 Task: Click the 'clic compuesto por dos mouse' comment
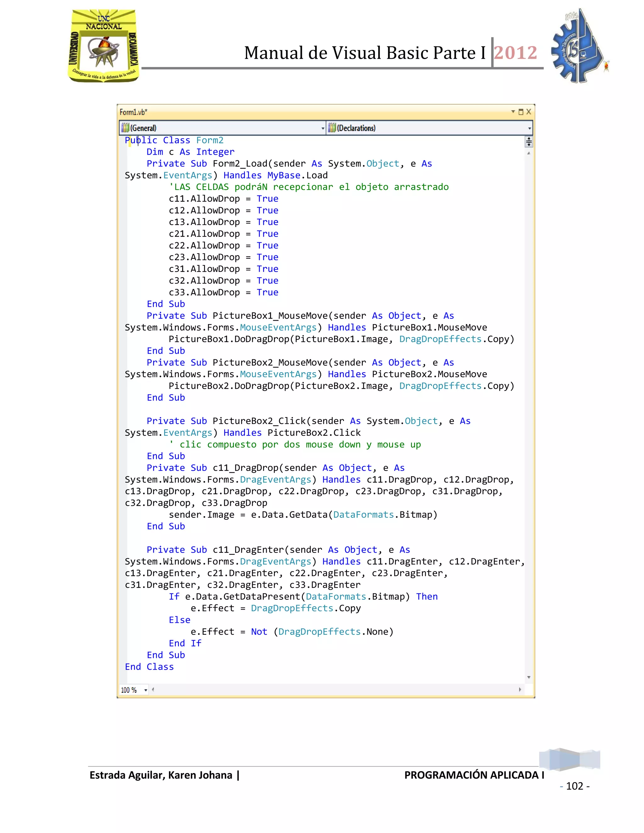pos(295,445)
